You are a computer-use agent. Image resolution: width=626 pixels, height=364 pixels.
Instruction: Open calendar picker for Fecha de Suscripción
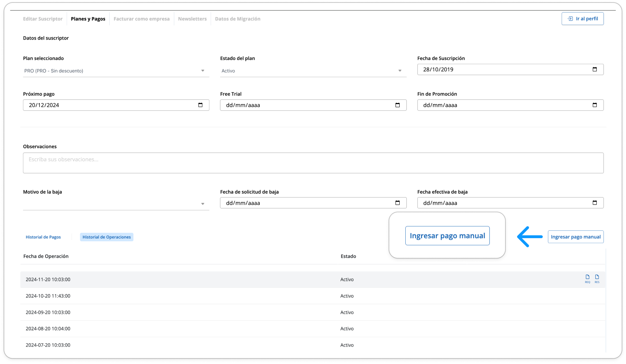[595, 70]
